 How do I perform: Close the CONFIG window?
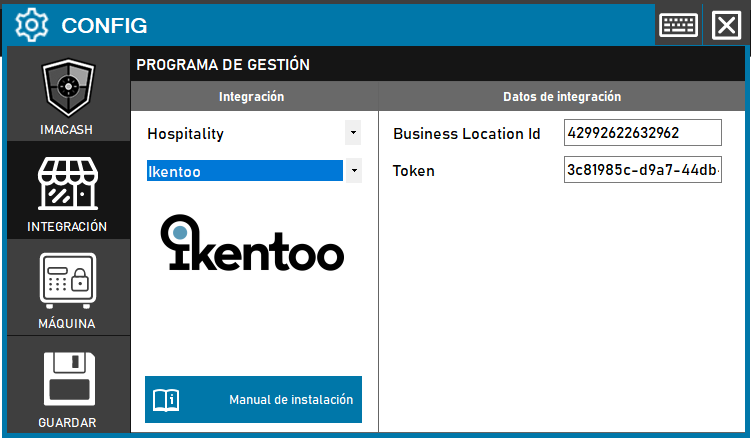(x=726, y=25)
